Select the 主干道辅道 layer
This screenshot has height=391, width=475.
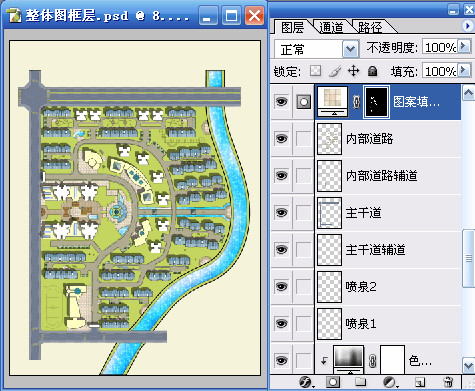(388, 250)
